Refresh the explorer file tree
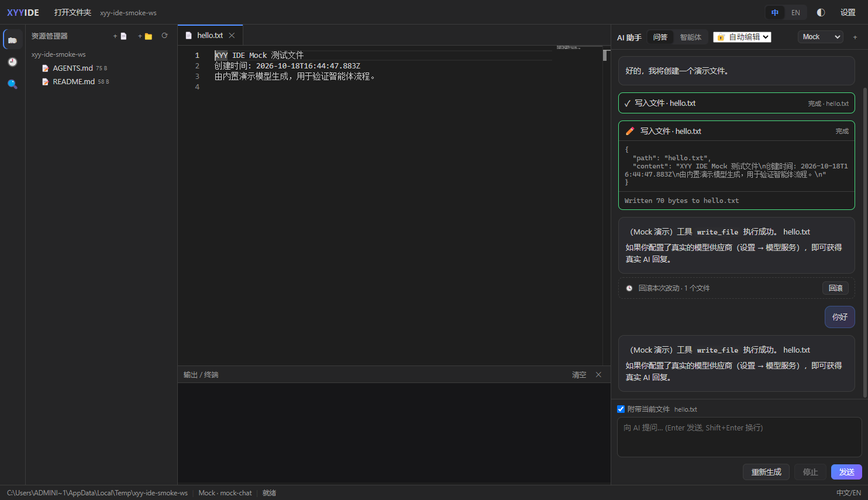Screen dimensions: 868x500 (x=165, y=36)
